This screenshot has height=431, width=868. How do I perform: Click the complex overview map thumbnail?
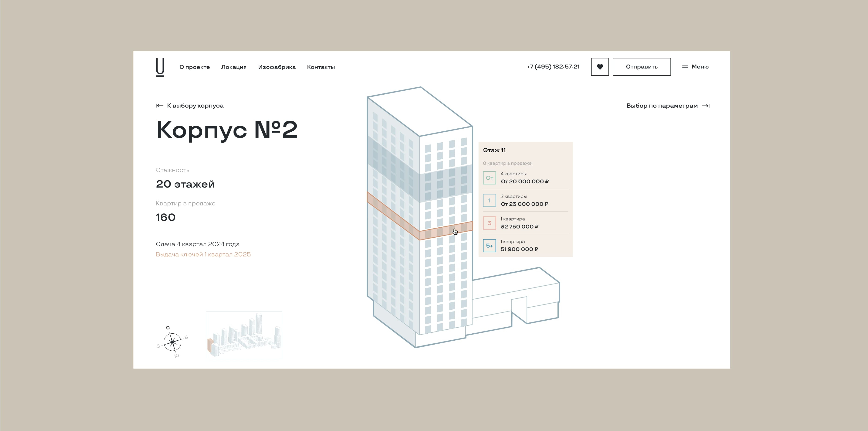[x=244, y=335]
